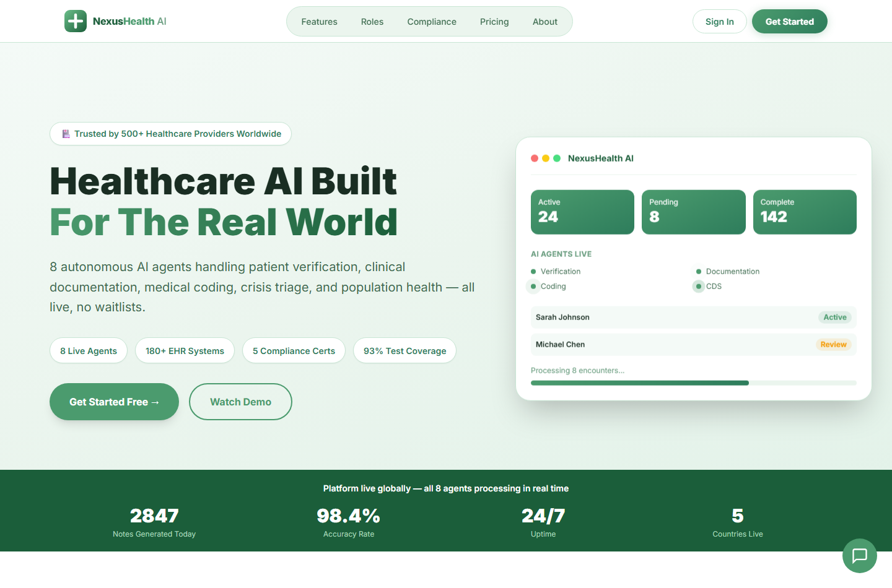892x588 pixels.
Task: Click the Trusted by 500+ Healthcare Providers badge
Action: (x=170, y=134)
